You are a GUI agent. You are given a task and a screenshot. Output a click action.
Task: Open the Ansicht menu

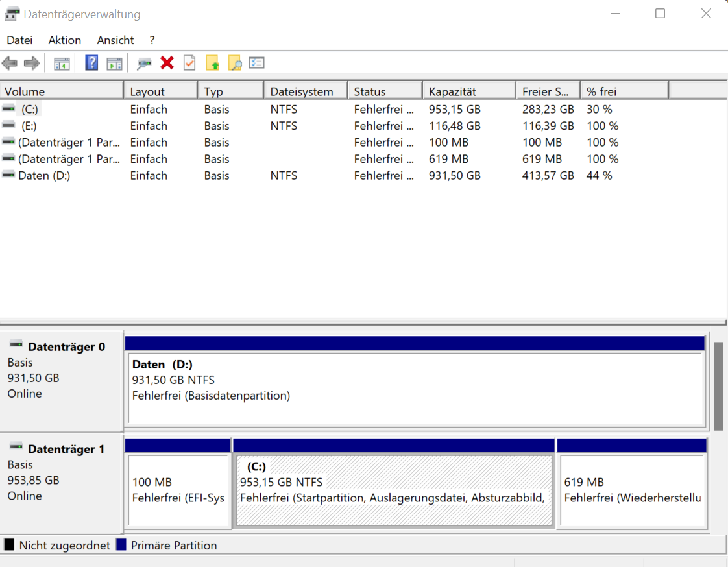click(115, 40)
